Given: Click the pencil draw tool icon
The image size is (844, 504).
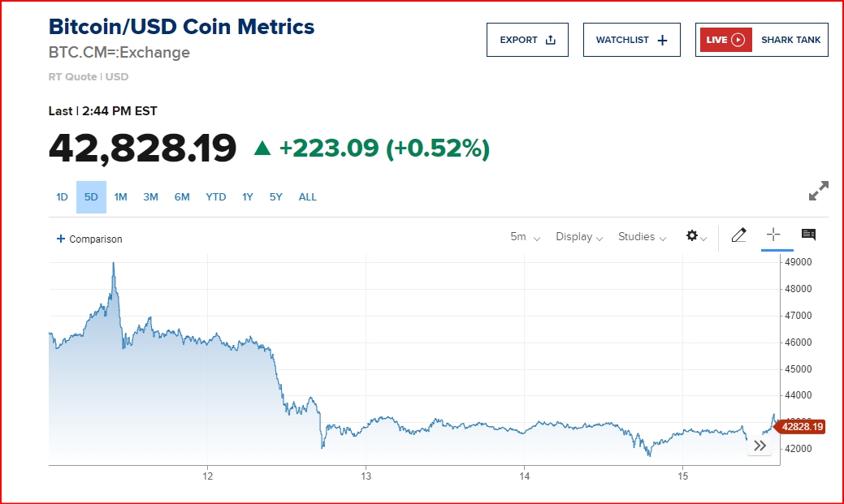Looking at the screenshot, I should [738, 236].
